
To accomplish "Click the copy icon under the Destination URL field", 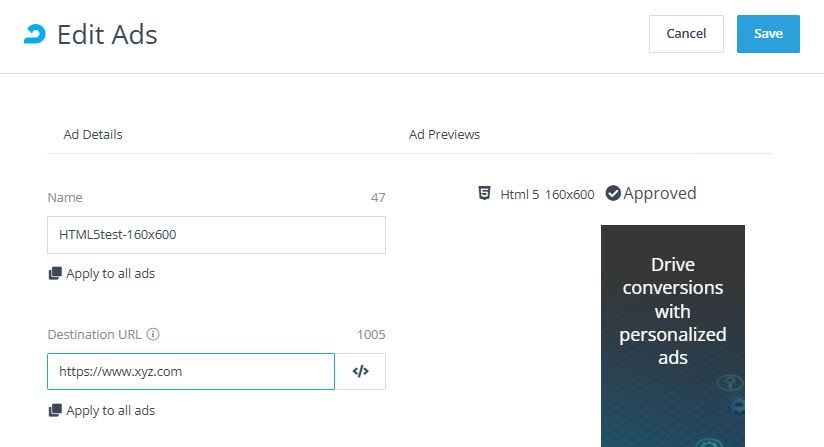I will [55, 410].
